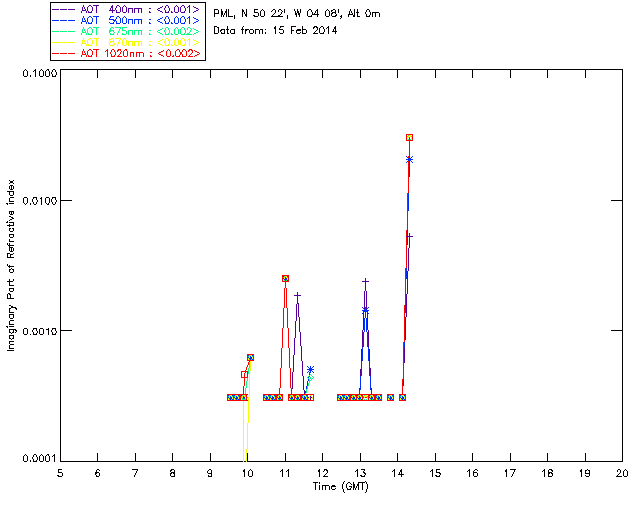Click the blue asterisk marker at 13 GMT peak
Screen dimensions: 640x512
[365, 310]
